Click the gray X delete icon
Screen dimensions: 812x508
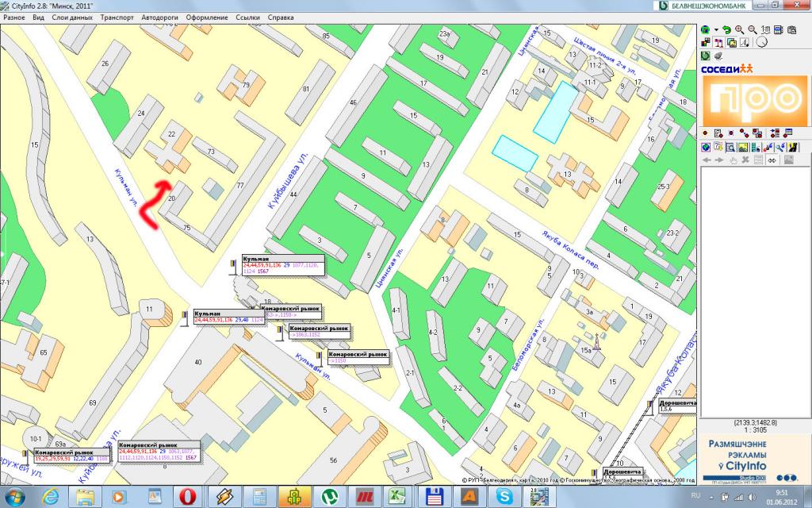[745, 160]
